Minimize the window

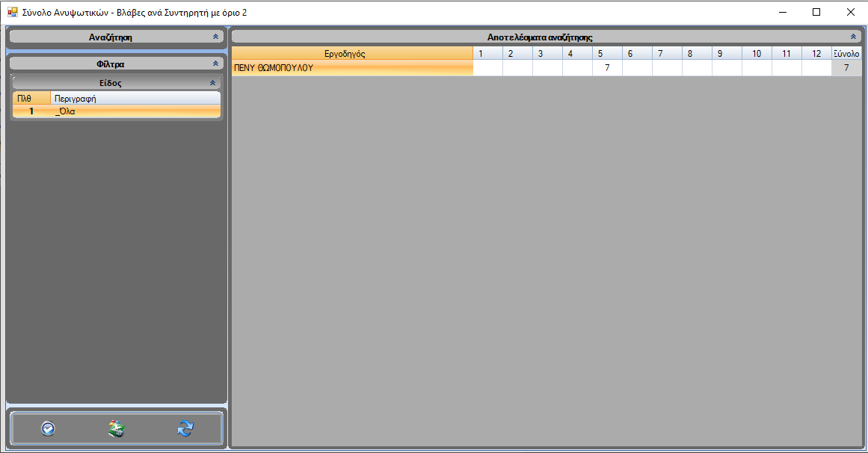[x=783, y=12]
